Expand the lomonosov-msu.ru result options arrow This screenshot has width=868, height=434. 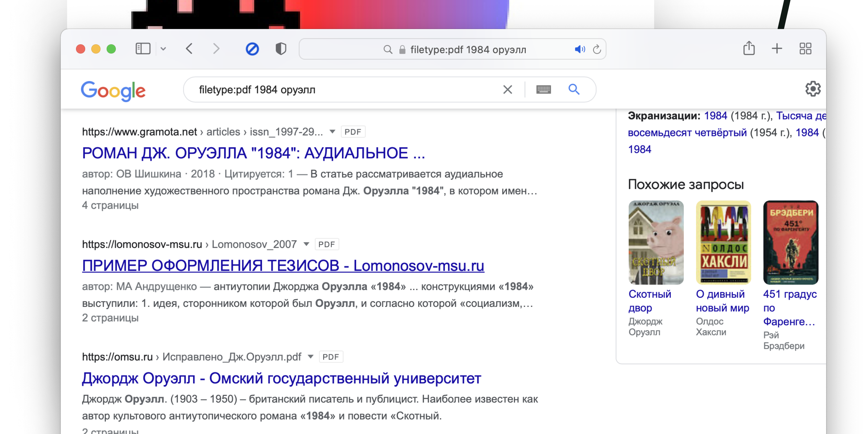pyautogui.click(x=306, y=244)
